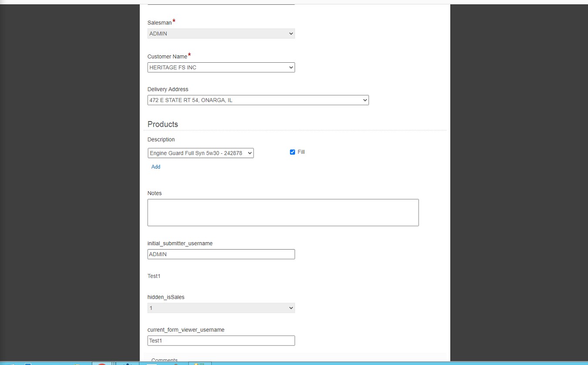Click the Delivery Address label
588x365 pixels.
[168, 89]
